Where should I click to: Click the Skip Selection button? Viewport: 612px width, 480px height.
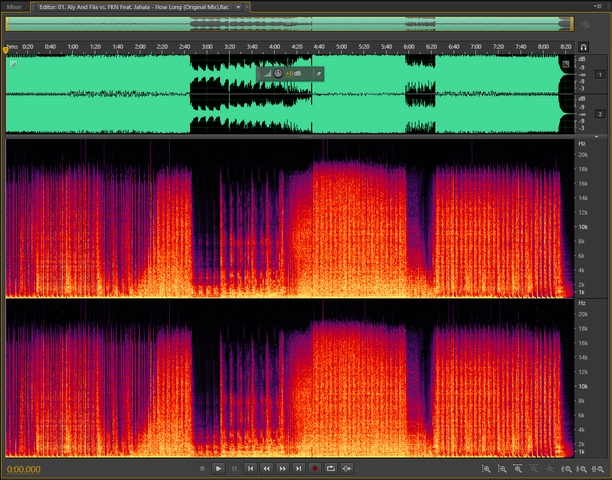(x=346, y=468)
